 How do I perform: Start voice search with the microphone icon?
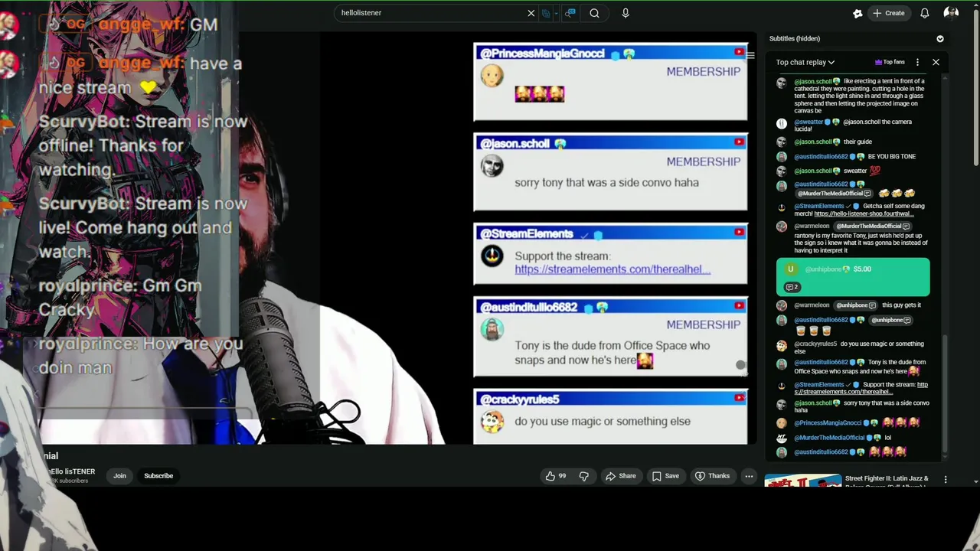point(626,13)
